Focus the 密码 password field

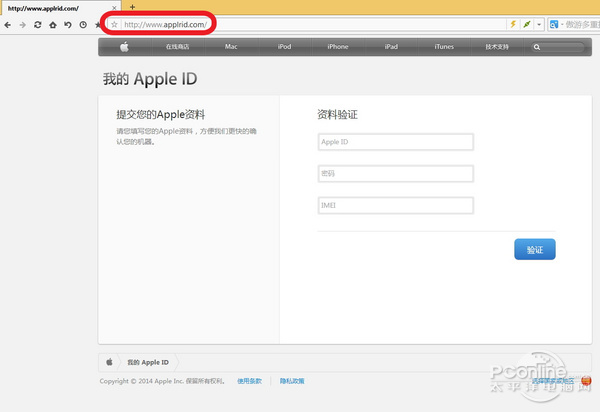[x=396, y=174]
